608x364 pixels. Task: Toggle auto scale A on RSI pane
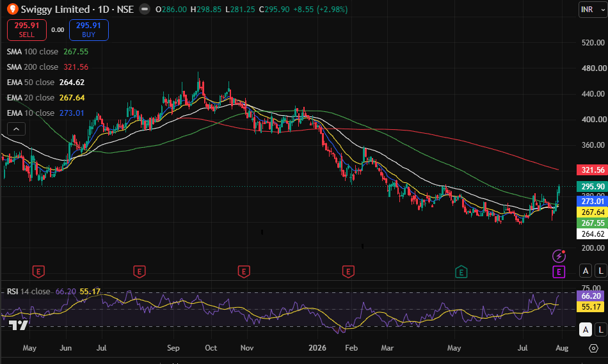[586, 329]
